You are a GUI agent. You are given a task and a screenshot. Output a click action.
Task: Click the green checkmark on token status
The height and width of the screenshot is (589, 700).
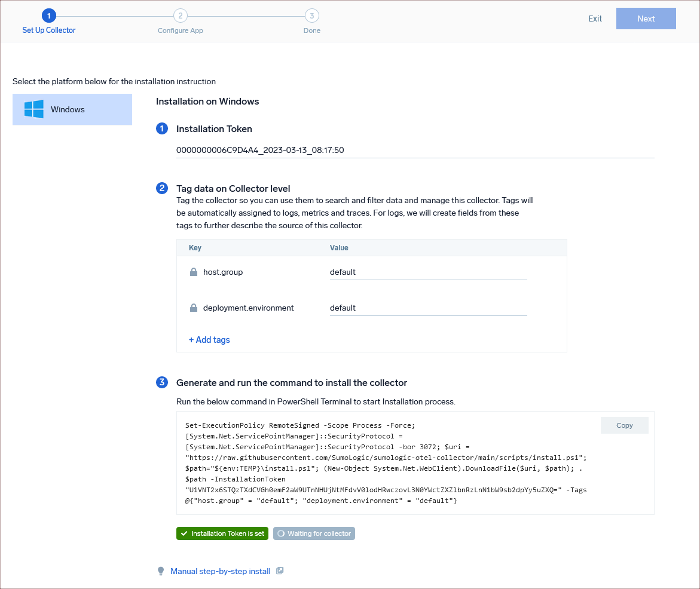click(184, 533)
